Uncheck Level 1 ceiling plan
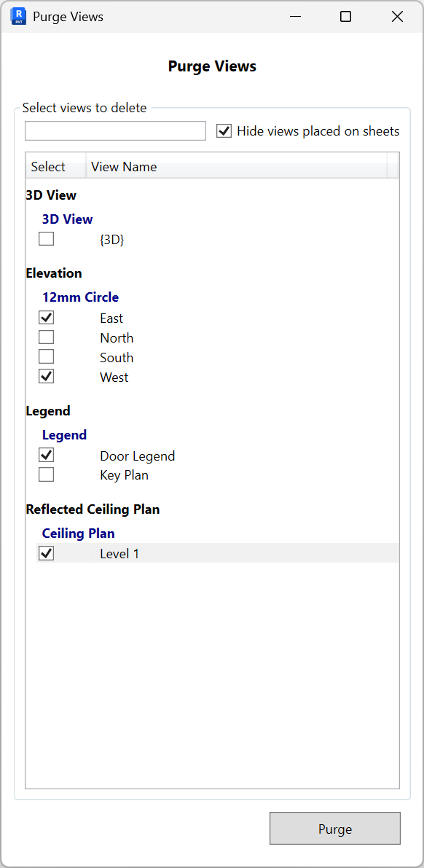Screen dimensions: 424x868 46,552
